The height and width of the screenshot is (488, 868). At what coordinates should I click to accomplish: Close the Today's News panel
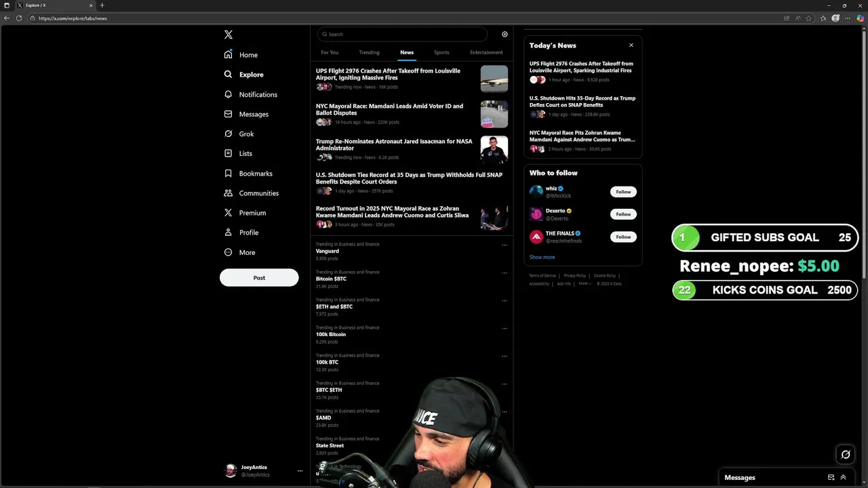tap(631, 45)
